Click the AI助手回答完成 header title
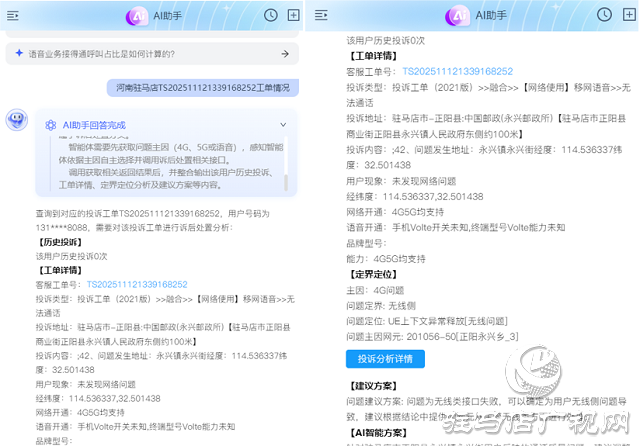 pyautogui.click(x=94, y=125)
